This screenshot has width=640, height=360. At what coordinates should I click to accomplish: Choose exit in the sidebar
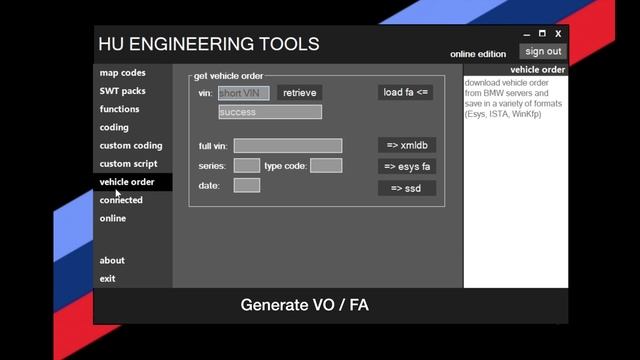[x=107, y=279]
